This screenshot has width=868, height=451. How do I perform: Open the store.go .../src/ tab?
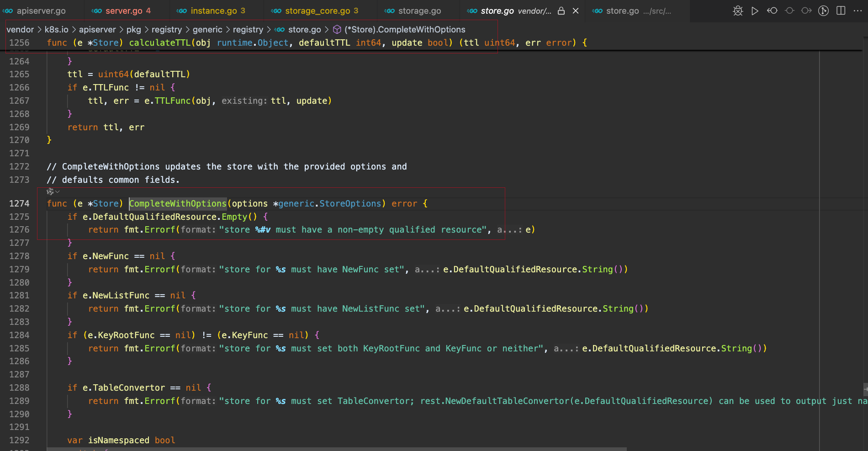(x=638, y=11)
